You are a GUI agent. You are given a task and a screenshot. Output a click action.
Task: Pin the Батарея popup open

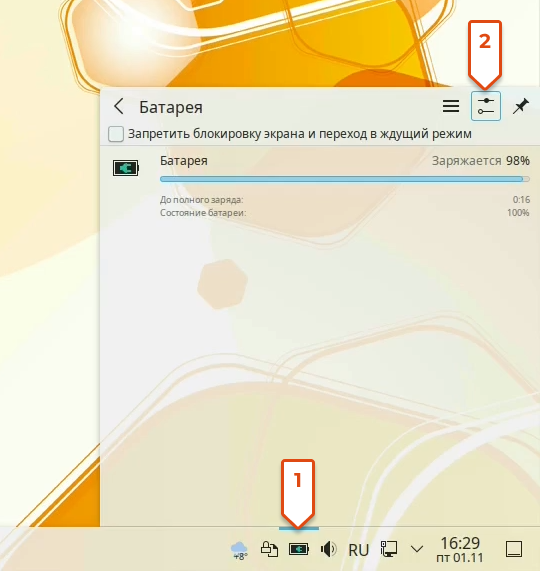click(x=521, y=106)
